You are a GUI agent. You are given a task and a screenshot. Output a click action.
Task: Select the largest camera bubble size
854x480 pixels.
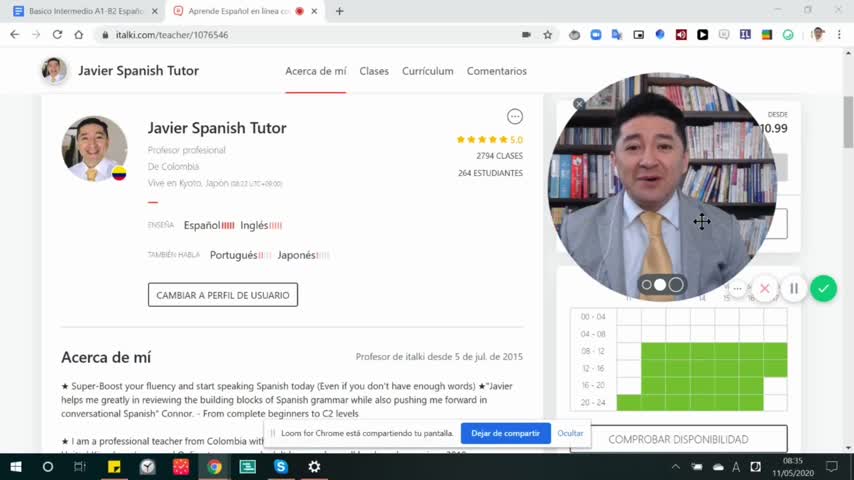click(676, 284)
